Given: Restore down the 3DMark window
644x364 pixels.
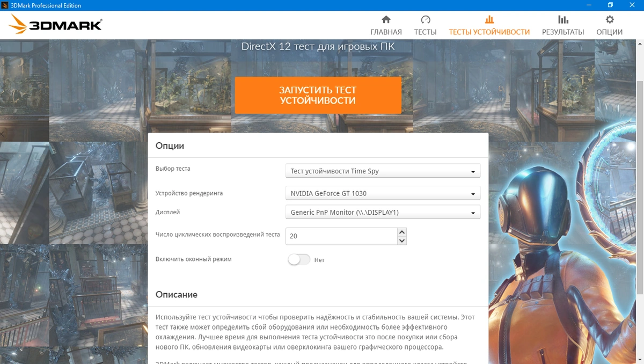Looking at the screenshot, I should coord(610,5).
